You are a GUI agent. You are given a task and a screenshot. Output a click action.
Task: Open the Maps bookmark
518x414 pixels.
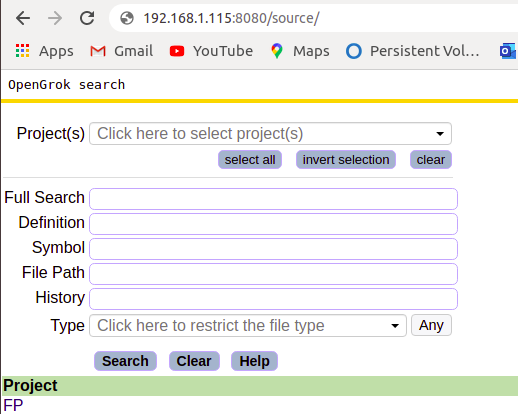[300, 51]
